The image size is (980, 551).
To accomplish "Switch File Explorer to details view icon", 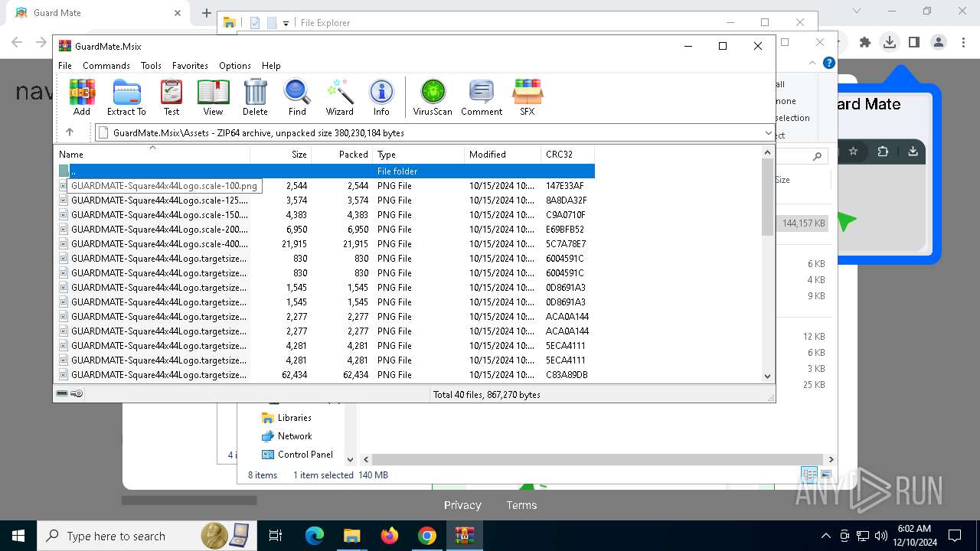I will (x=810, y=474).
